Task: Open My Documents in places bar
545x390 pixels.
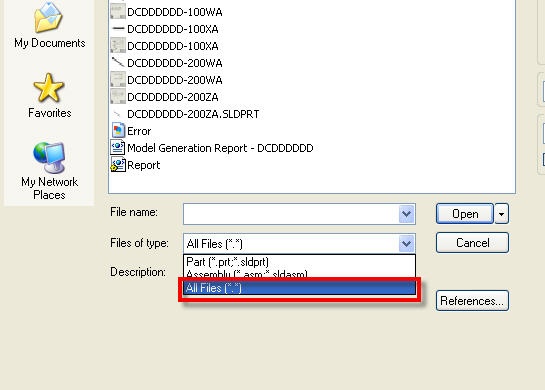Action: coord(49,26)
